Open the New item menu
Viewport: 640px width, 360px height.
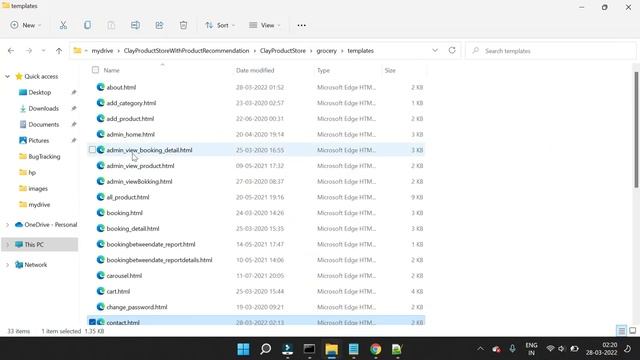[26, 25]
